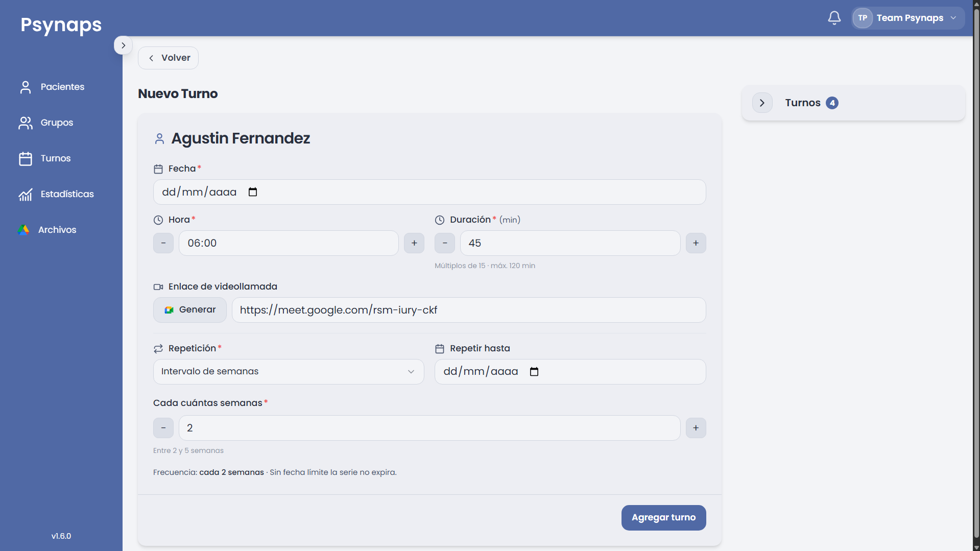The height and width of the screenshot is (551, 980).
Task: Open calendar picker in Fecha field
Action: 253,192
